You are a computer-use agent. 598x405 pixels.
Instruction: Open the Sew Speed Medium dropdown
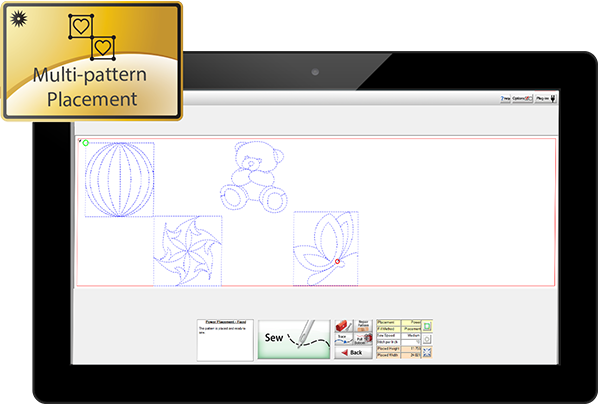(x=411, y=336)
